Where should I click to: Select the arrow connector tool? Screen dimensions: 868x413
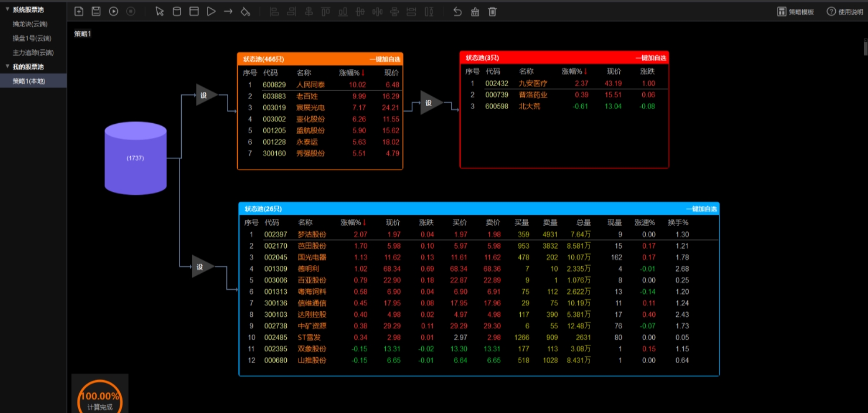228,12
